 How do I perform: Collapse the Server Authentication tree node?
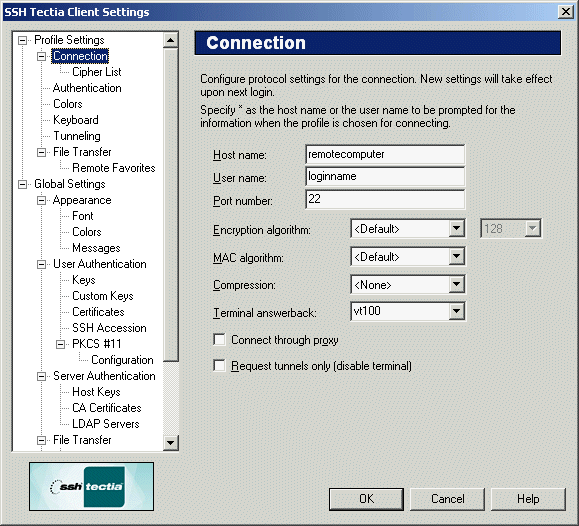42,376
